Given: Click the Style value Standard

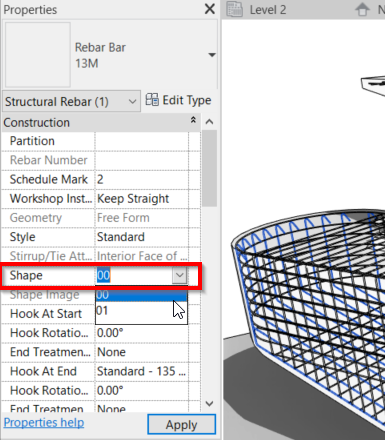Looking at the screenshot, I should [x=142, y=237].
